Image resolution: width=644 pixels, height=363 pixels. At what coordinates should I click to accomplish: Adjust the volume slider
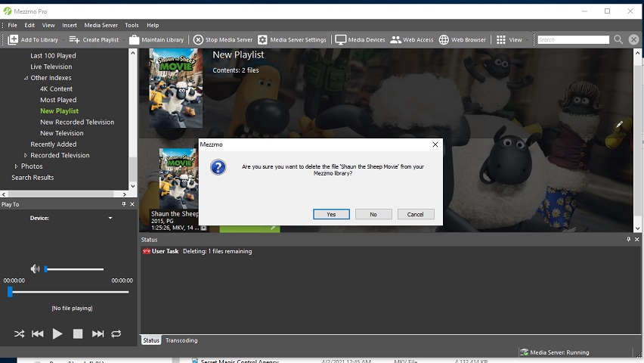[x=74, y=269]
